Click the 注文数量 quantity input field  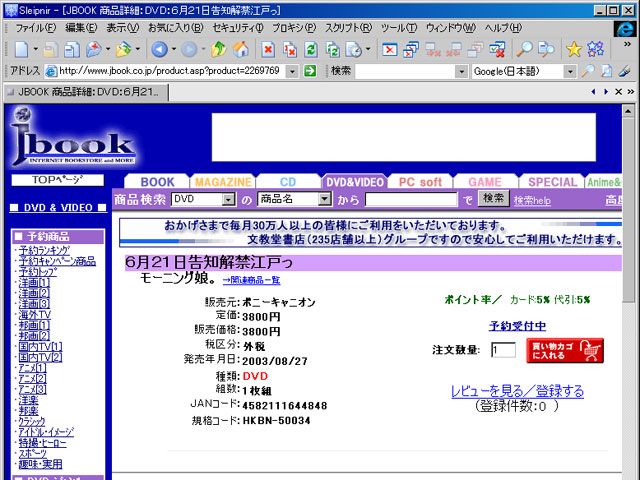[x=503, y=350]
